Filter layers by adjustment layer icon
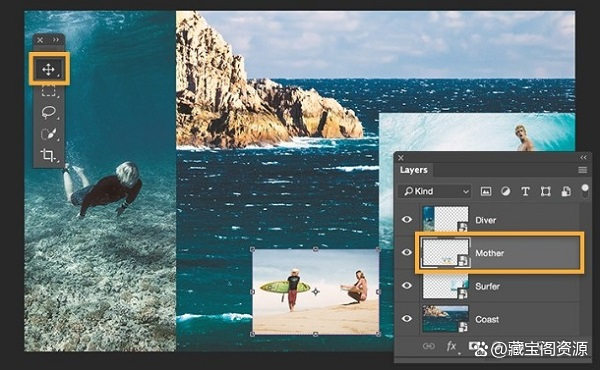Viewport: 600px width, 370px height. coord(505,191)
